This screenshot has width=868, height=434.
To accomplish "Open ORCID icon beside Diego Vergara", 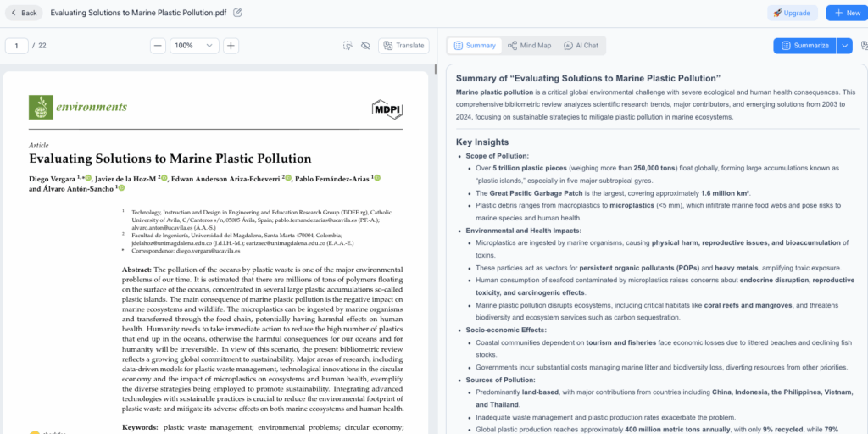I will tap(87, 178).
